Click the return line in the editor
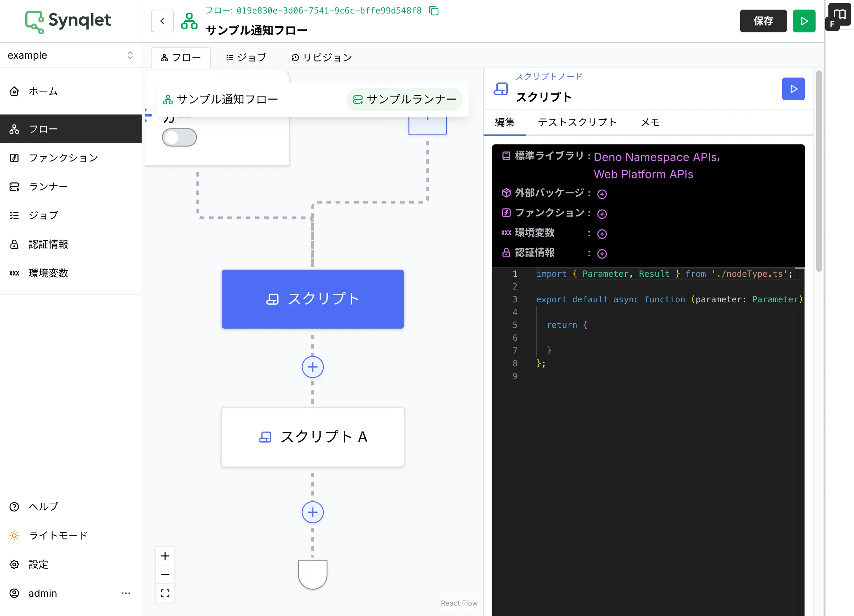This screenshot has height=616, width=854. click(567, 325)
